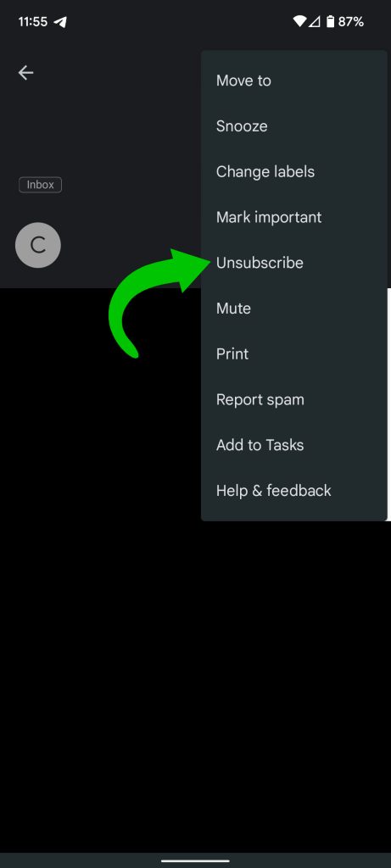Image resolution: width=391 pixels, height=868 pixels.
Task: Select Move to from the menu
Action: pyautogui.click(x=294, y=81)
